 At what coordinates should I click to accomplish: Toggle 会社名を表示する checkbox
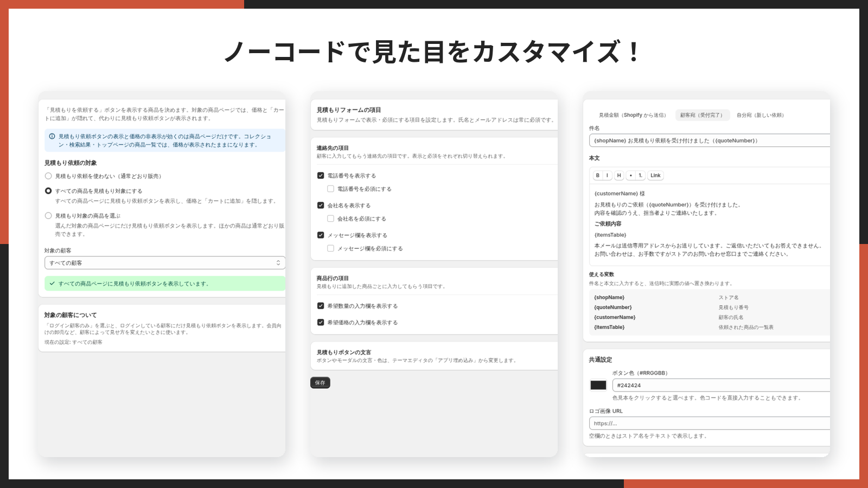coord(321,206)
